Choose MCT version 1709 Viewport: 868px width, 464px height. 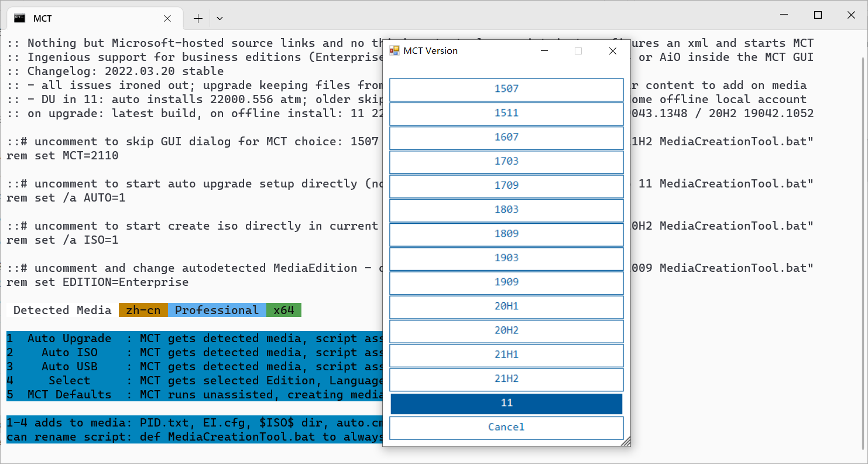(506, 185)
